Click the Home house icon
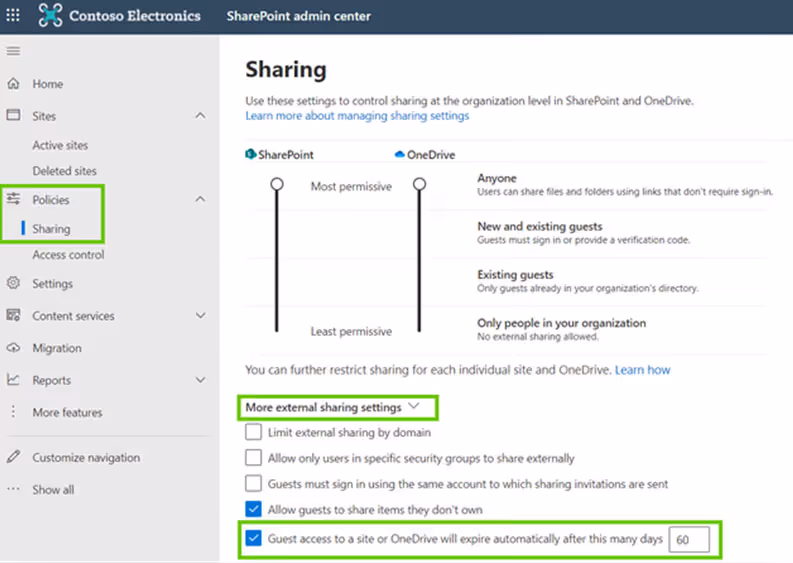Image resolution: width=793 pixels, height=563 pixels. coord(13,83)
